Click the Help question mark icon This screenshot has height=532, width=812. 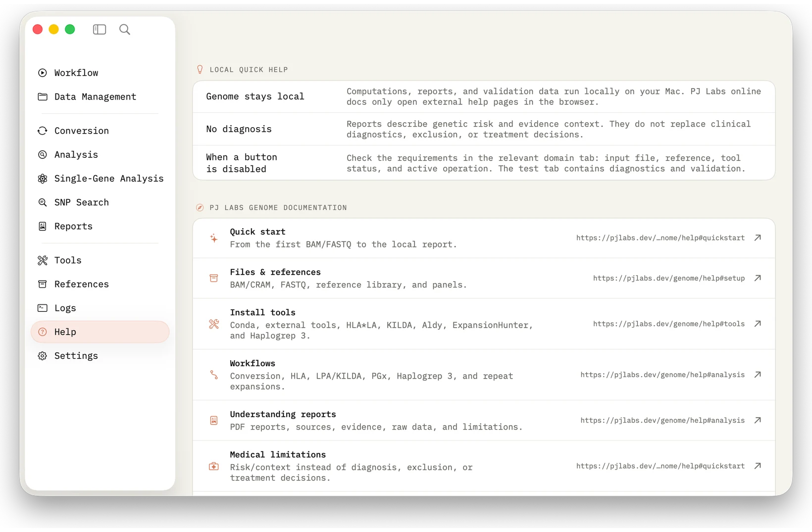tap(43, 332)
